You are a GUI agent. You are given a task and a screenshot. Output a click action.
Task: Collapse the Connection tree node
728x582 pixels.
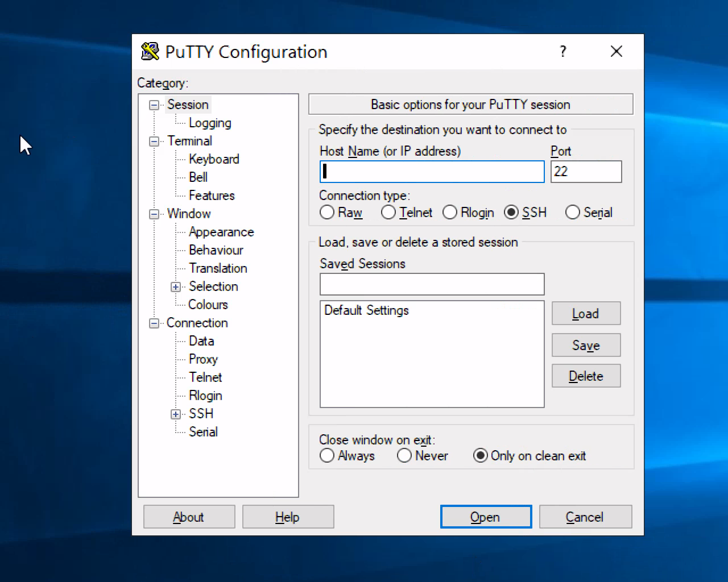point(154,323)
